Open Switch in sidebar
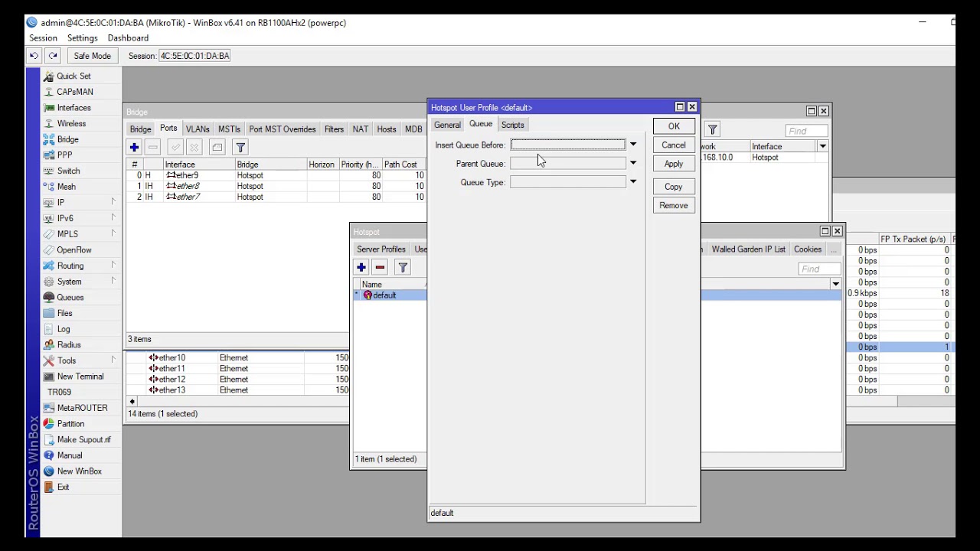Screen dimensions: 980x551 pos(68,171)
